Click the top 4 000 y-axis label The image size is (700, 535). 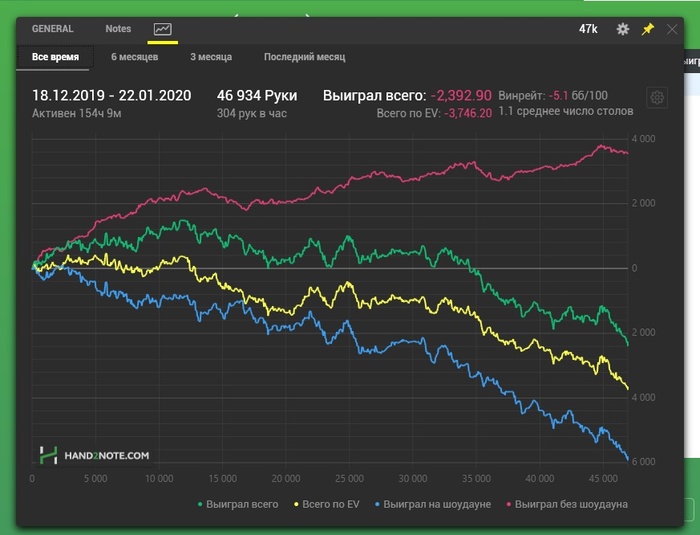click(x=643, y=139)
